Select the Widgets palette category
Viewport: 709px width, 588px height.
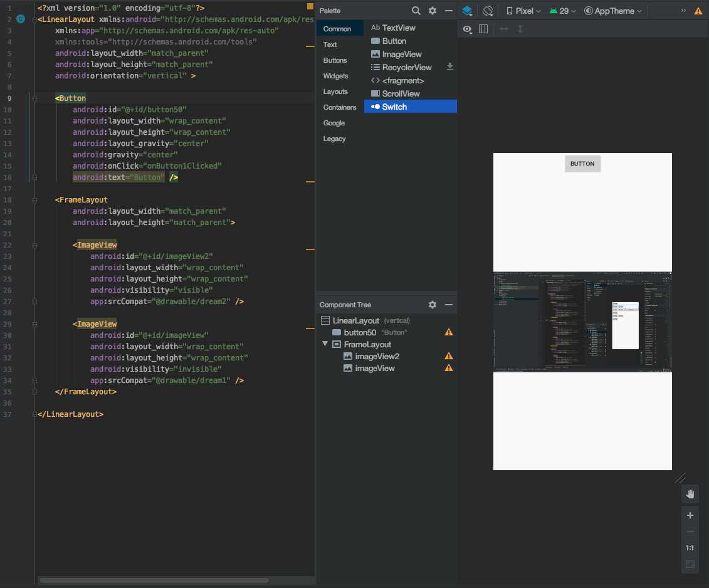pyautogui.click(x=340, y=76)
